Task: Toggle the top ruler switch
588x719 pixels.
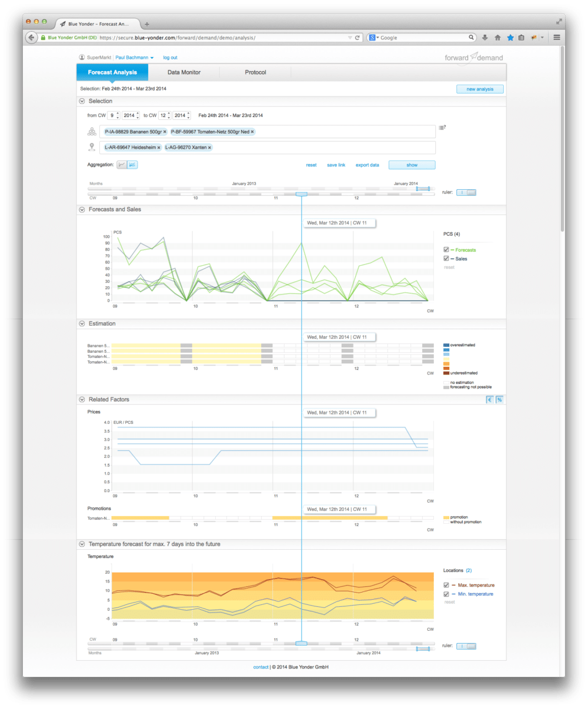Action: pyautogui.click(x=466, y=192)
